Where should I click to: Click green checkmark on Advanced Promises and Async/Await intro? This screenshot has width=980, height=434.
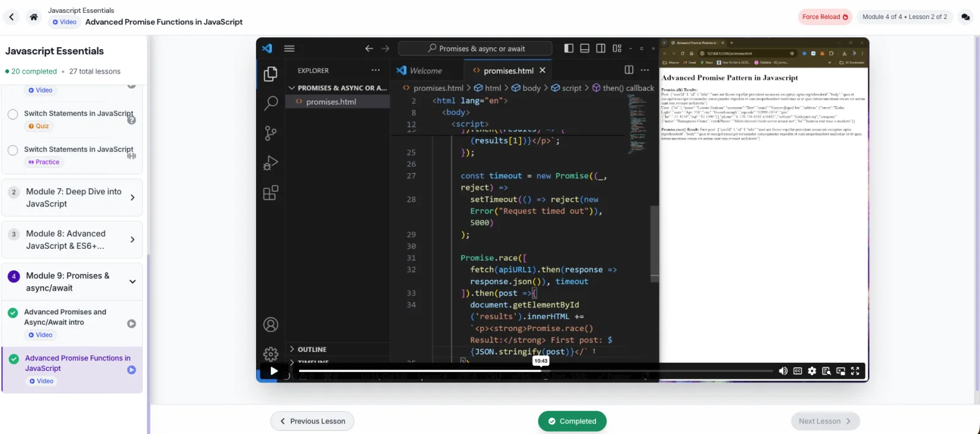(x=13, y=313)
